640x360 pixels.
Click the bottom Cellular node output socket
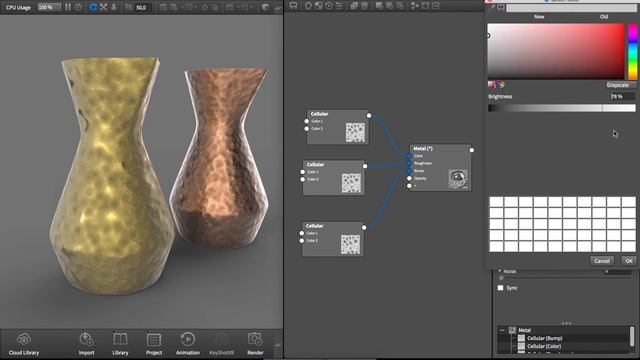364,227
